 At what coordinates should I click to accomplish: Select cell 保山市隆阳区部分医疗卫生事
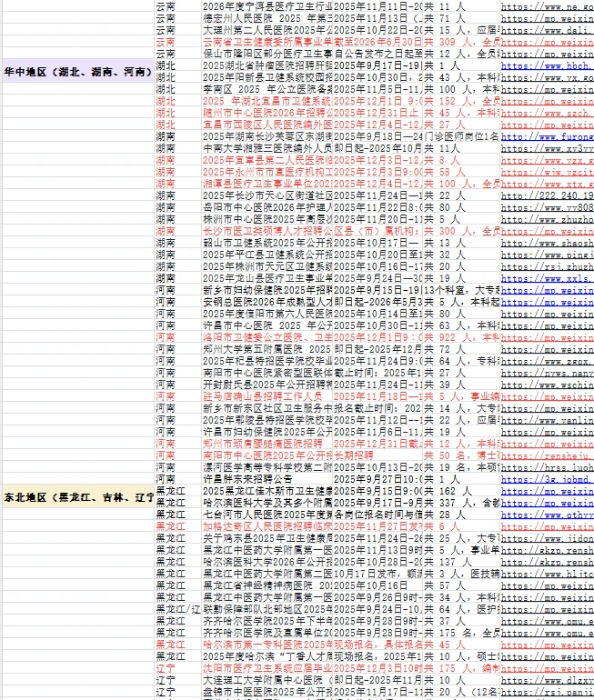pos(267,54)
